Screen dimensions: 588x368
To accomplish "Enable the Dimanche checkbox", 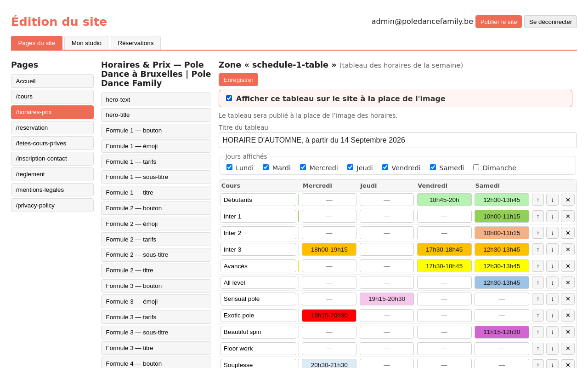I will (476, 167).
